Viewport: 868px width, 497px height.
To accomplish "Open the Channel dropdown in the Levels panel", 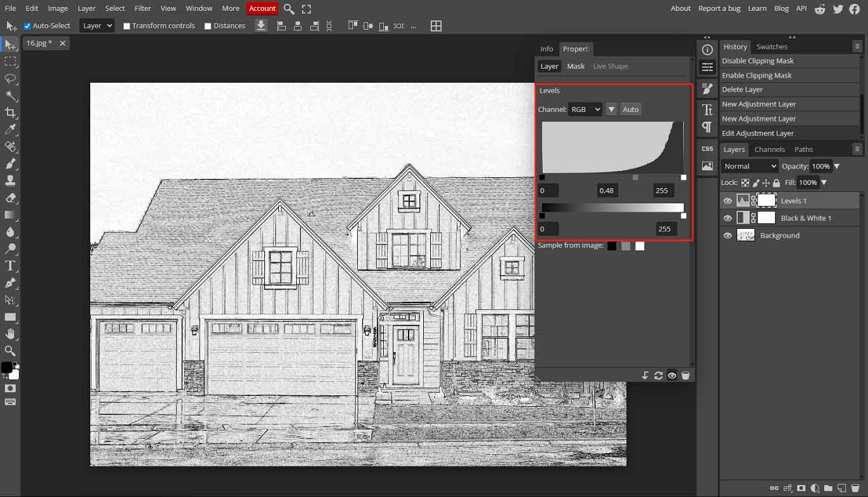I will [585, 109].
